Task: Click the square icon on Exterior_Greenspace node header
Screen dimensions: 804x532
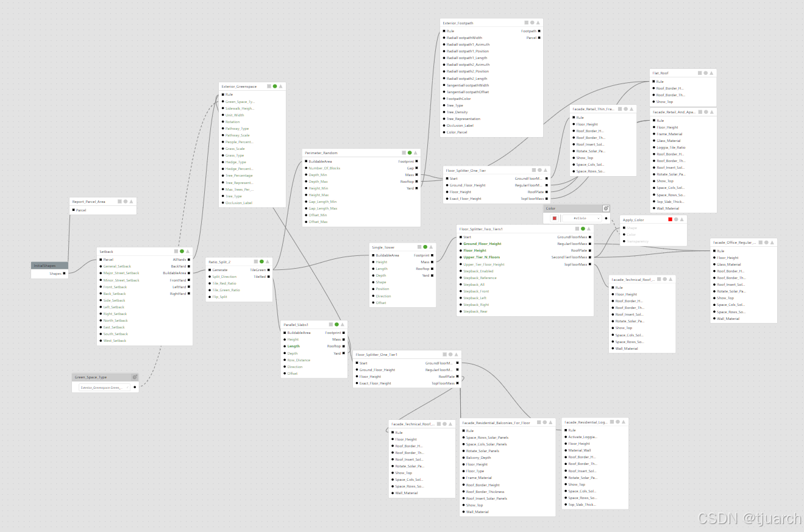Action: coord(269,86)
